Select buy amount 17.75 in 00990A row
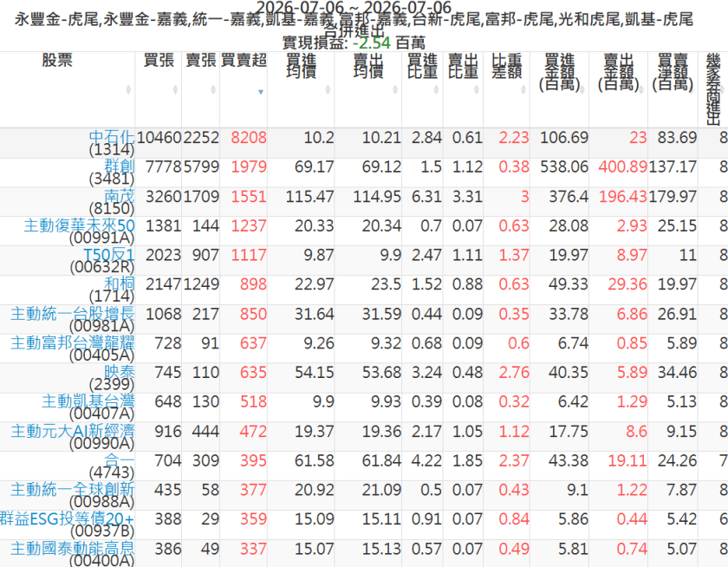Viewport: 728px width, 567px height. (x=569, y=432)
